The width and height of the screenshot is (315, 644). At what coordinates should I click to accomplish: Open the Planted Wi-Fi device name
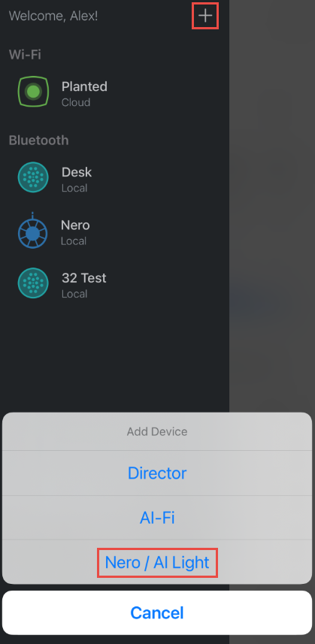click(x=84, y=86)
